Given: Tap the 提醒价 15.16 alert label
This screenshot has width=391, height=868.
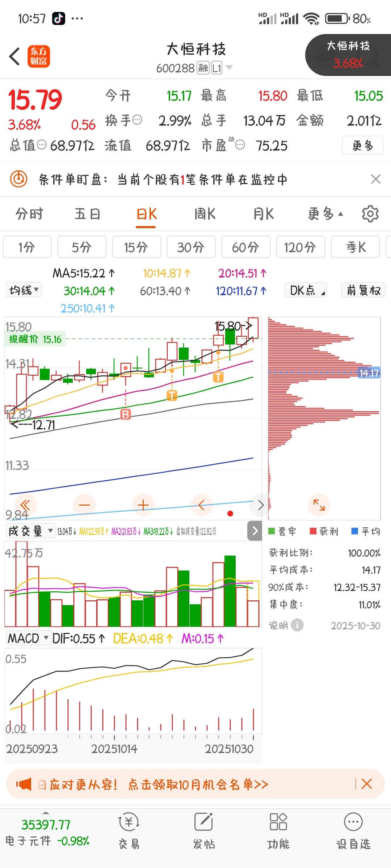Looking at the screenshot, I should pos(35,339).
